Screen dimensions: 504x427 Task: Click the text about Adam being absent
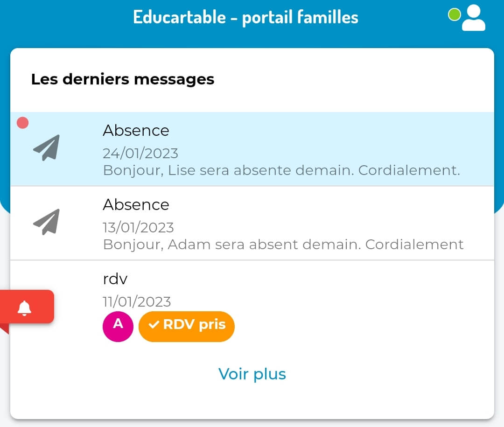click(x=283, y=245)
